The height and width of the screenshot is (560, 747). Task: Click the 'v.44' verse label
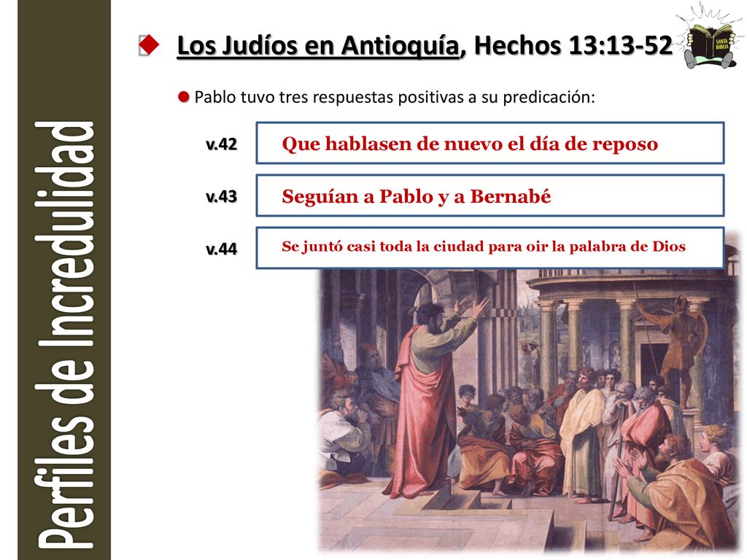pos(221,249)
